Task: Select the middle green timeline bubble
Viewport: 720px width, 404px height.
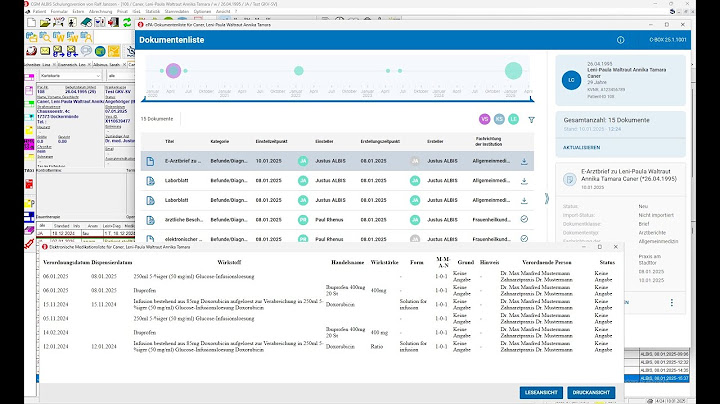Action: click(x=298, y=71)
